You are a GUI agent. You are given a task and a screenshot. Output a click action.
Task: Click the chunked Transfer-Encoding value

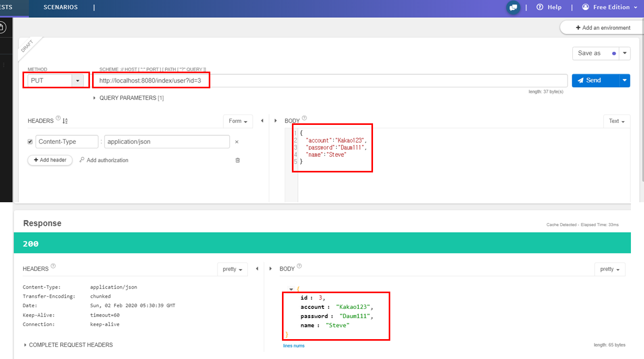100,296
